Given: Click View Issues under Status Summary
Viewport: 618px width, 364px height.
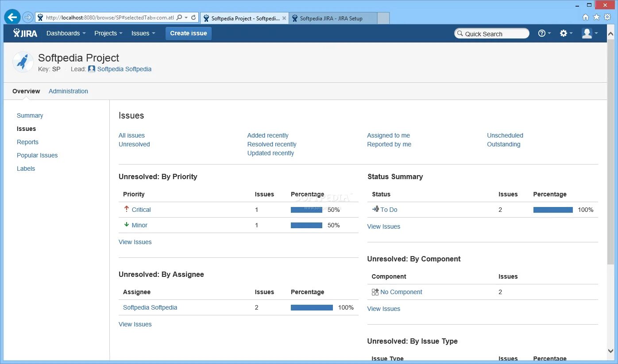Looking at the screenshot, I should coord(384,226).
